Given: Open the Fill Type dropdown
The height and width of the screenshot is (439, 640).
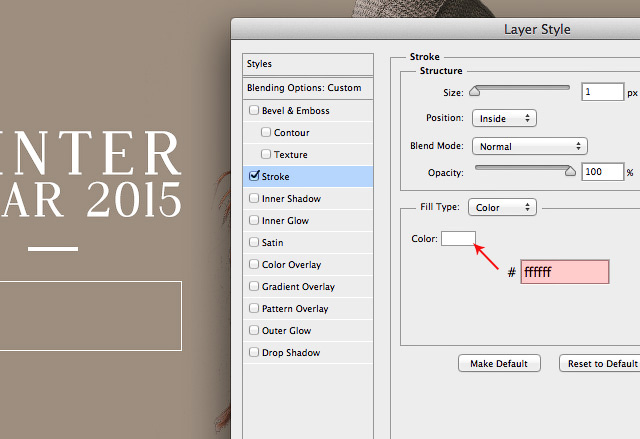Looking at the screenshot, I should [502, 207].
